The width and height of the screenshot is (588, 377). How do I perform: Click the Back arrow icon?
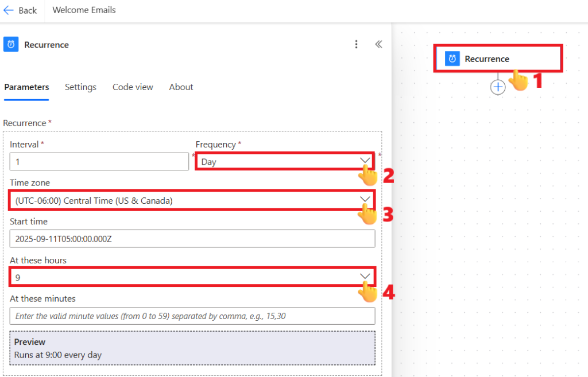(9, 10)
